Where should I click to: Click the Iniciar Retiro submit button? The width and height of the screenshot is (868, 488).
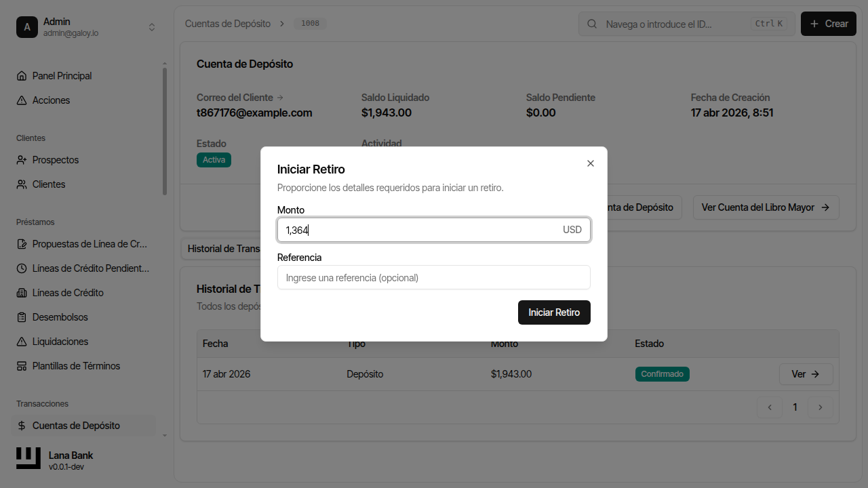(554, 312)
